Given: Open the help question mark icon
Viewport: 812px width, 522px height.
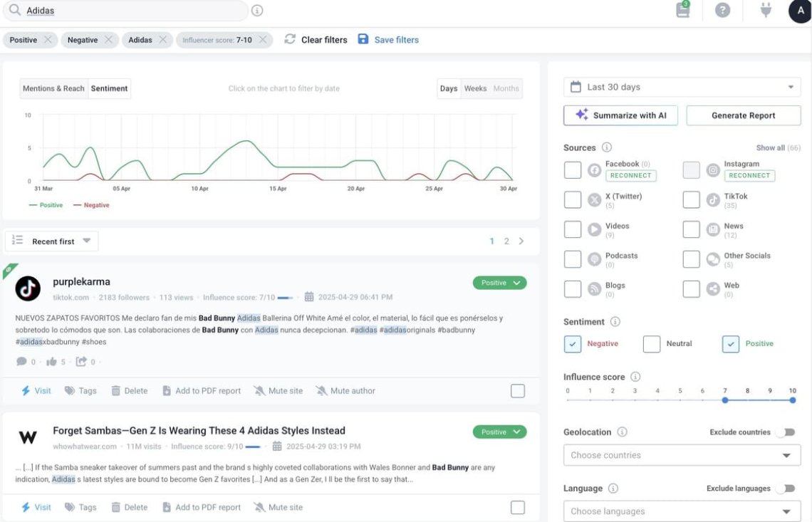Looking at the screenshot, I should point(722,10).
